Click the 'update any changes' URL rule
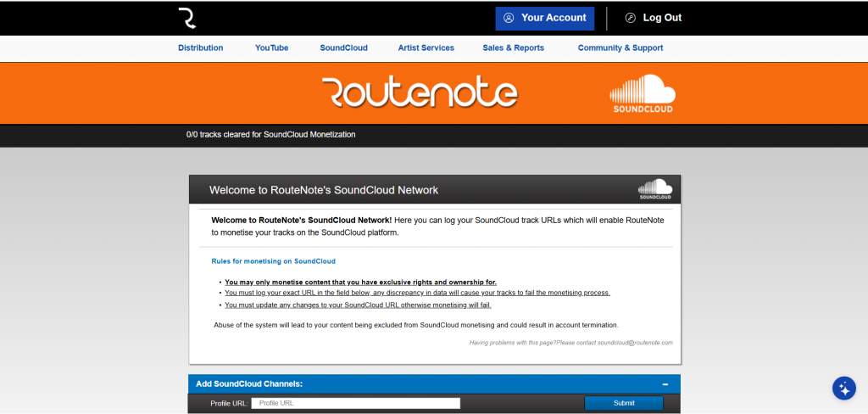Screen dimensions: 868x414 tap(359, 305)
